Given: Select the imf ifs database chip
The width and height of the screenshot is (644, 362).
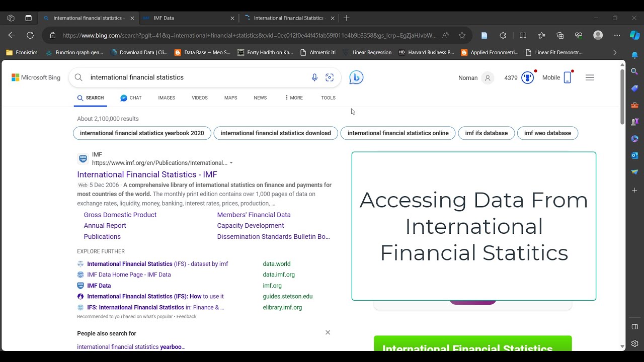Looking at the screenshot, I should (x=487, y=133).
